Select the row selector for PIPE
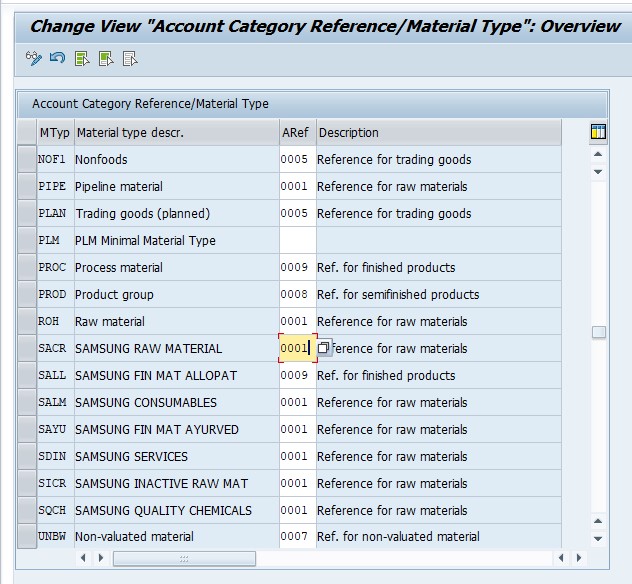Viewport: 632px width, 584px height. click(27, 186)
